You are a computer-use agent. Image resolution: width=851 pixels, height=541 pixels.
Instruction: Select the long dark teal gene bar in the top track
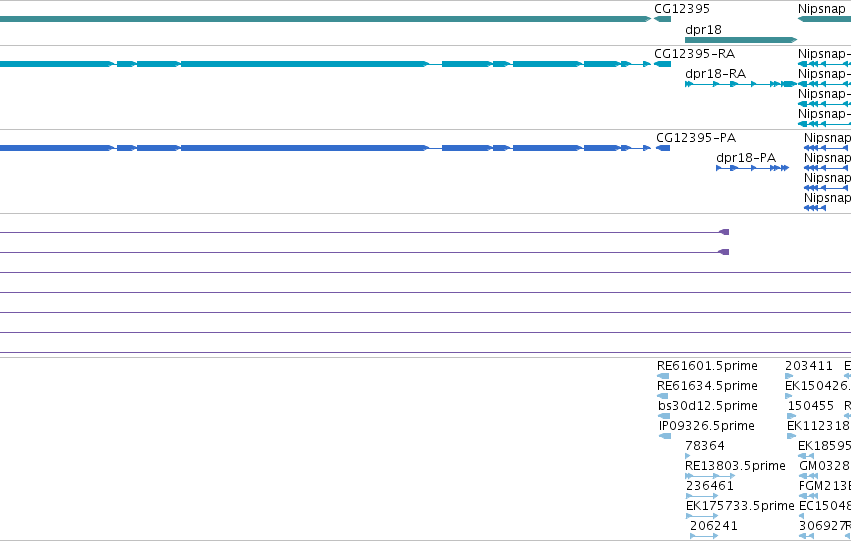[x=325, y=19]
